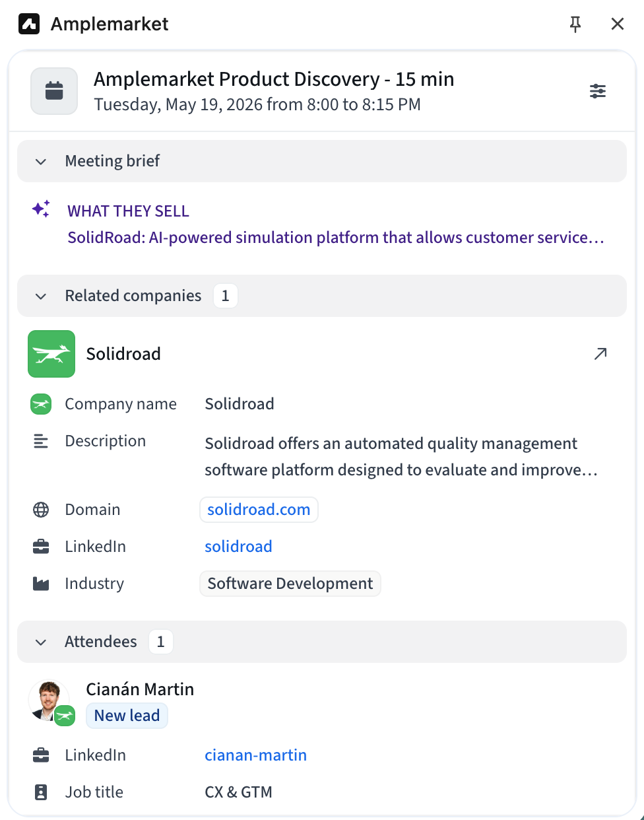Pin the Amplemarket panel
Screen dimensions: 644x820
coord(575,24)
